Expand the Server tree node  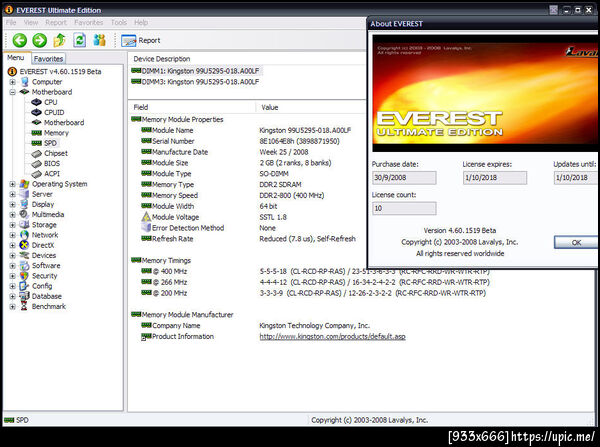12,194
